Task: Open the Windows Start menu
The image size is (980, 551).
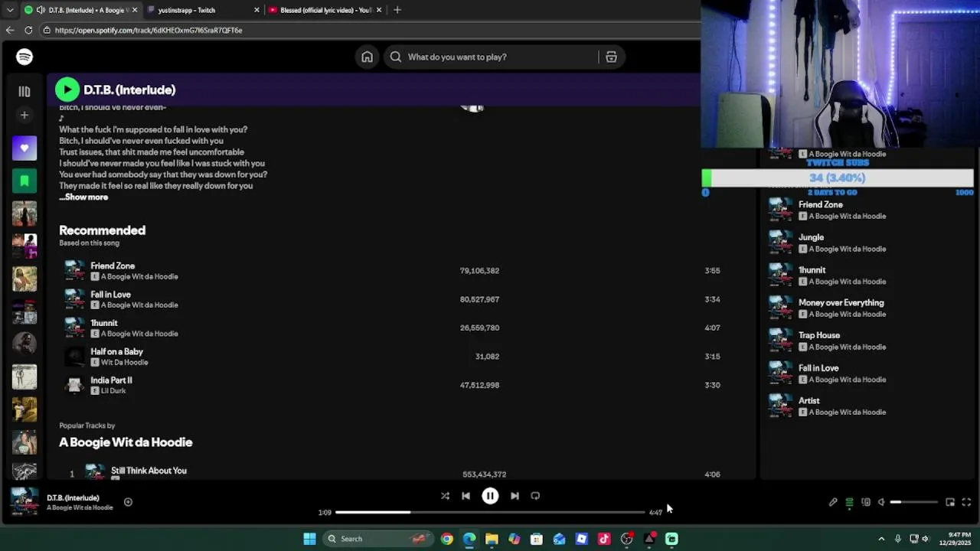Action: [309, 539]
